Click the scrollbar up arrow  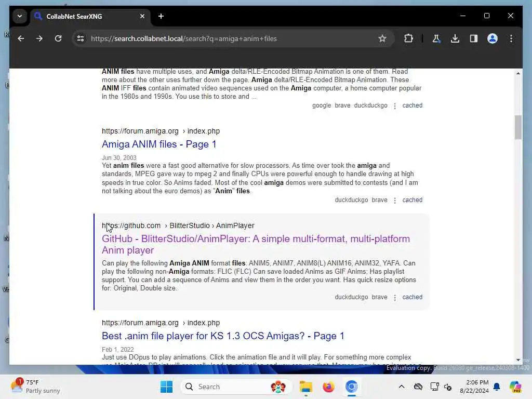point(518,73)
